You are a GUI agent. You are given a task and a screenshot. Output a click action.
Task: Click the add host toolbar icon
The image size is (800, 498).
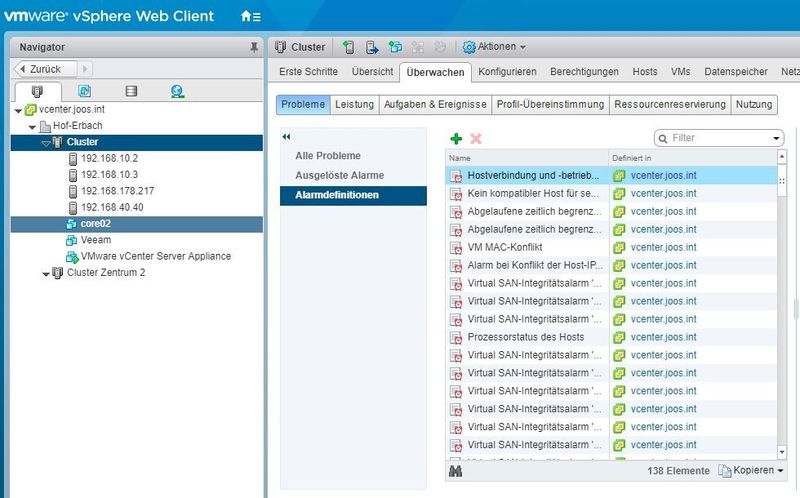coord(348,47)
